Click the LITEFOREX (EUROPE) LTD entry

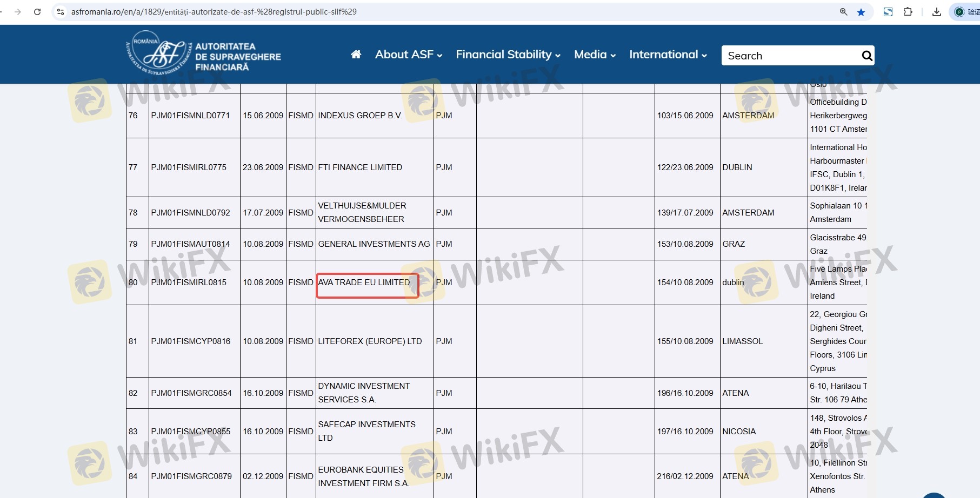pos(370,341)
